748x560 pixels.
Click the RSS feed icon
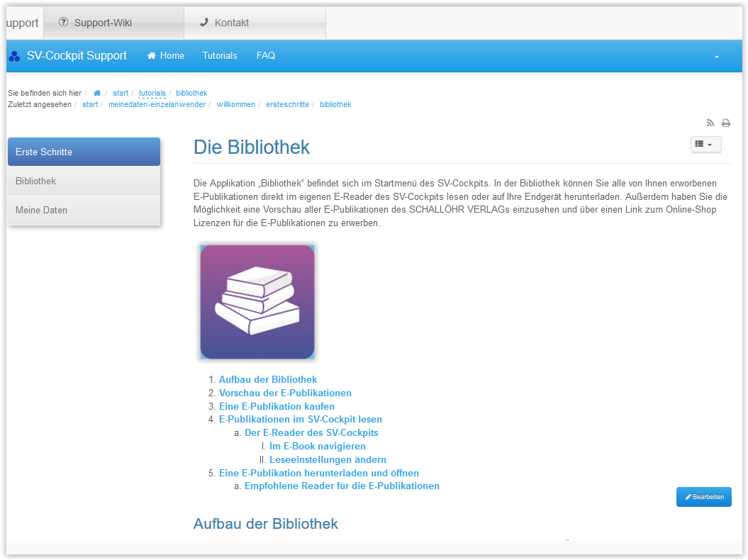click(x=710, y=123)
